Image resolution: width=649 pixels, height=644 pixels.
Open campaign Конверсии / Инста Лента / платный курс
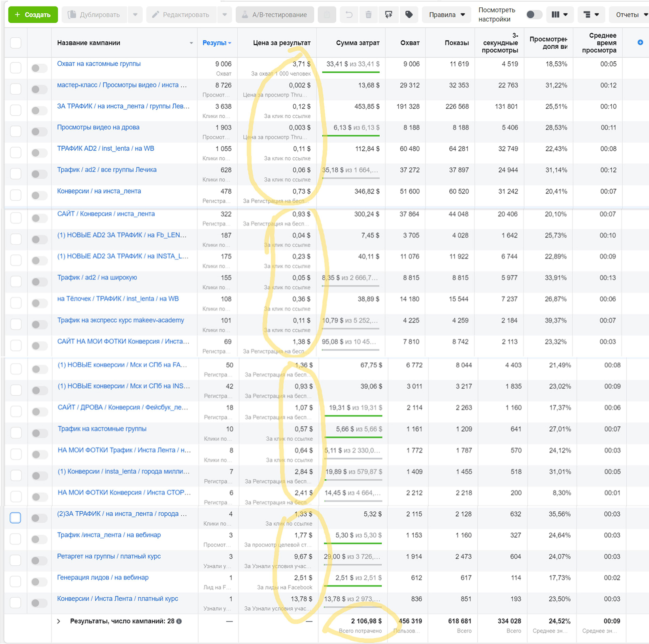(118, 599)
